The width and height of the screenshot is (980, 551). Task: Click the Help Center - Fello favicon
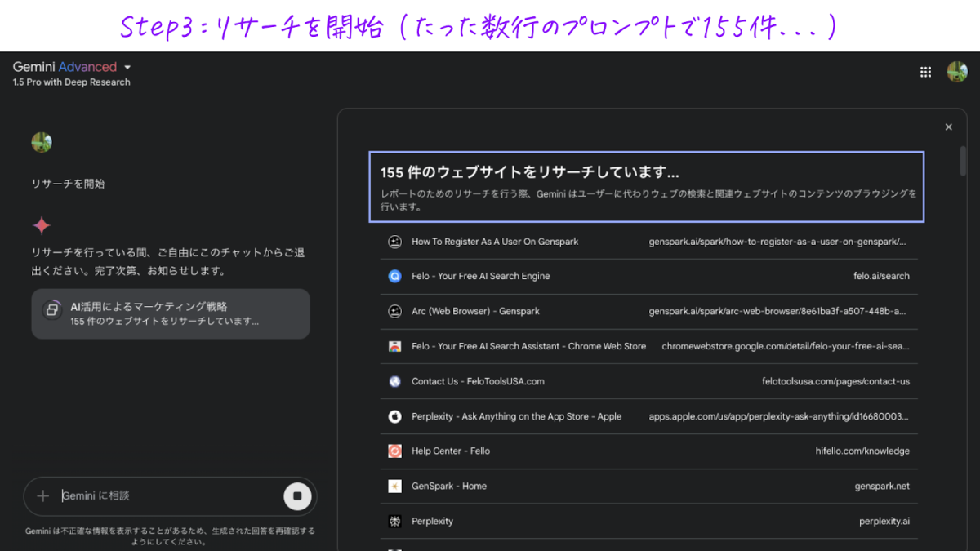[395, 451]
